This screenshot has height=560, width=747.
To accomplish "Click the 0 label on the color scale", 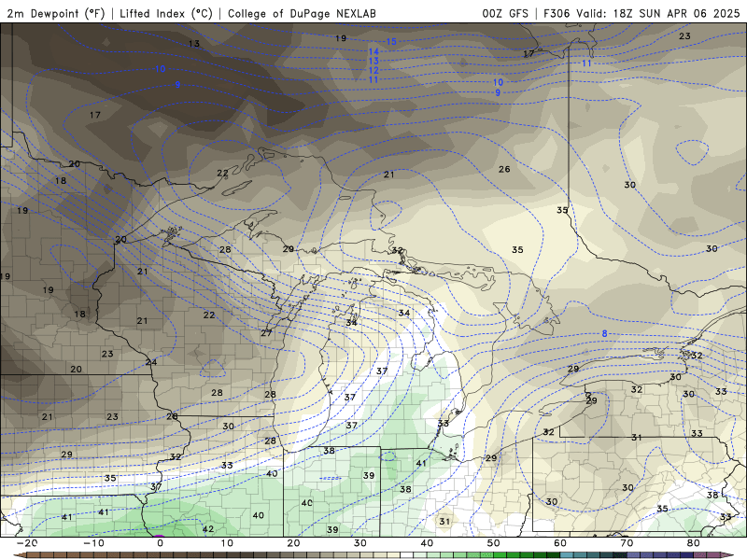I will point(160,543).
